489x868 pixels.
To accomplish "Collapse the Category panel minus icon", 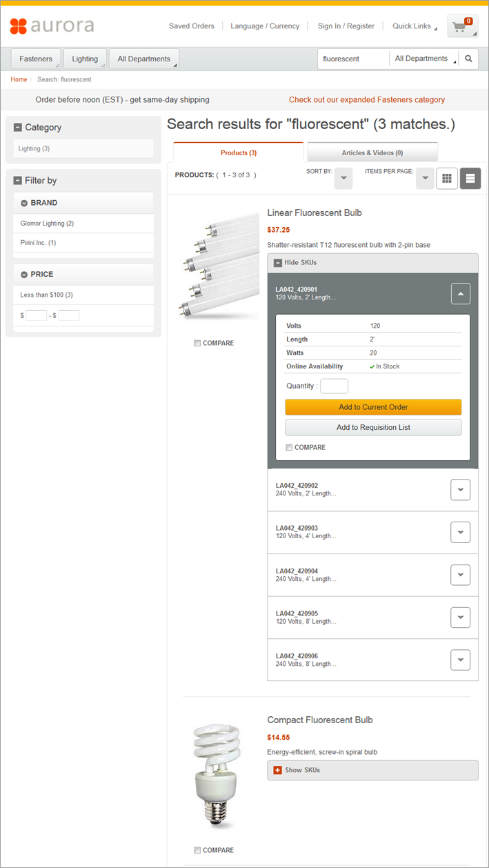I will click(18, 128).
